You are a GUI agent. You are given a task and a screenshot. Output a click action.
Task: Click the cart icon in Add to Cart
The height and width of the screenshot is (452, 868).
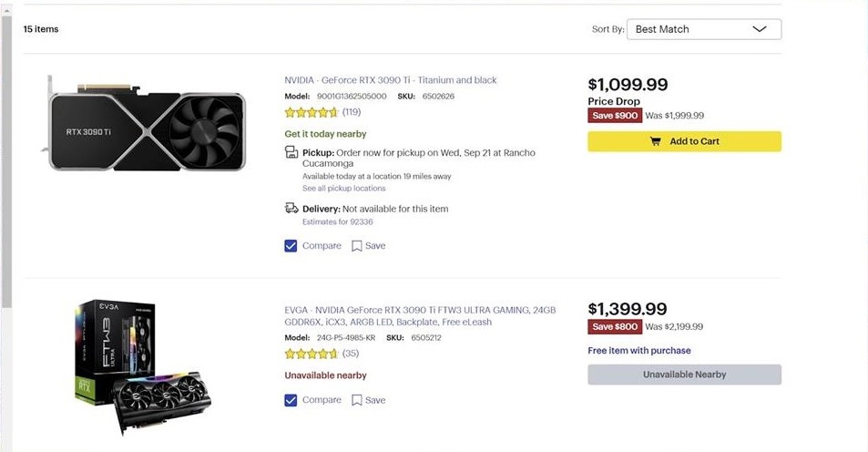655,141
